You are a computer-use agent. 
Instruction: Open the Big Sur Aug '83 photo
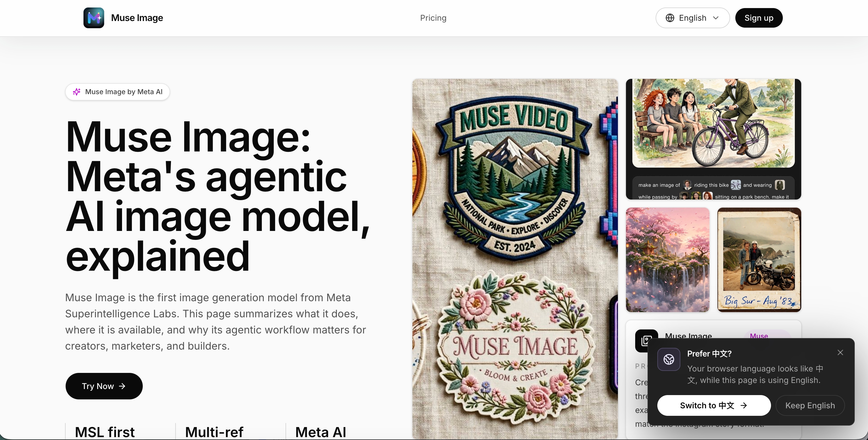click(x=759, y=260)
